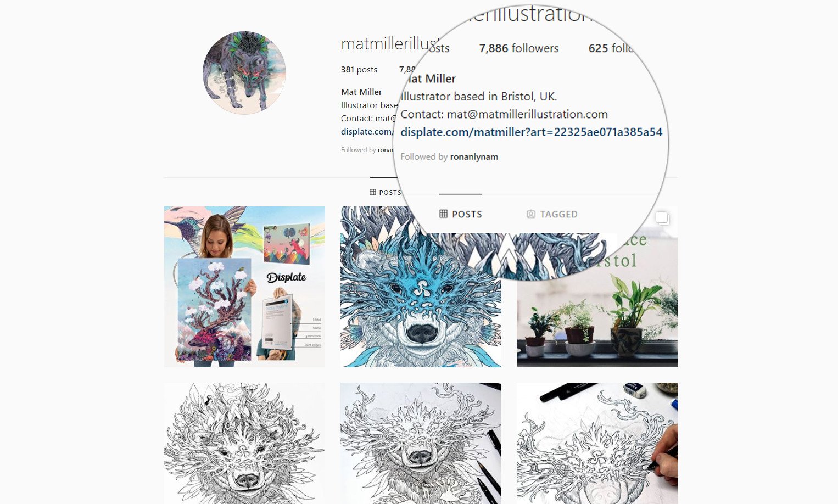
Task: Open the Displate deer poster post
Action: pos(244,287)
